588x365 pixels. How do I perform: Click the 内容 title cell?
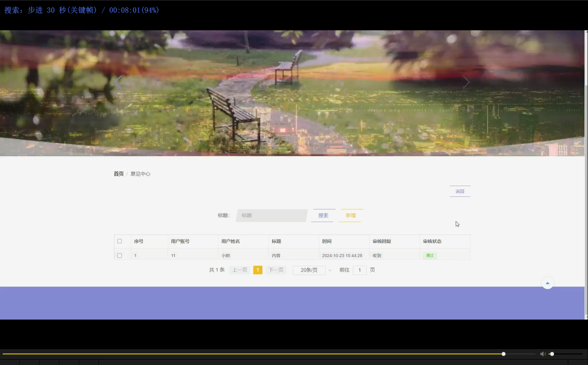(276, 255)
